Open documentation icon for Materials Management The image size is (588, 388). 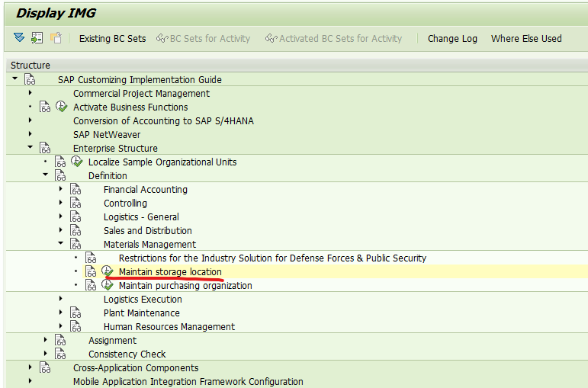click(x=76, y=244)
